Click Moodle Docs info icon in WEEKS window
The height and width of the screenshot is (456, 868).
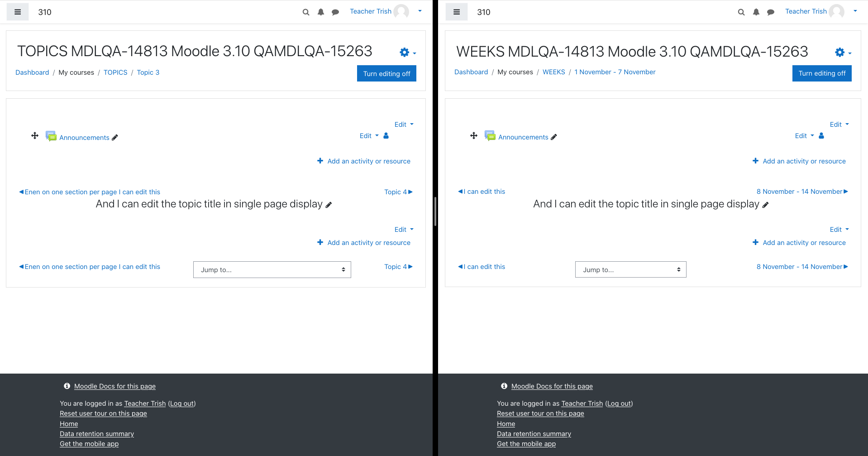click(x=504, y=386)
